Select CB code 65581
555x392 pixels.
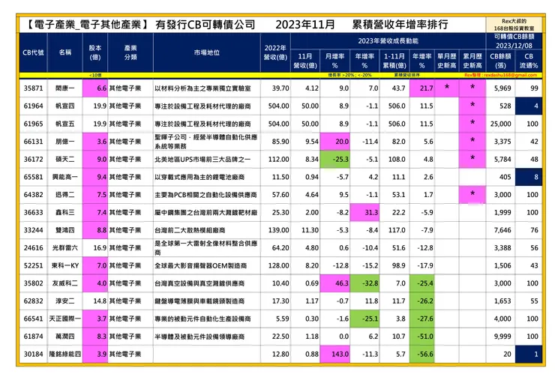(33, 177)
